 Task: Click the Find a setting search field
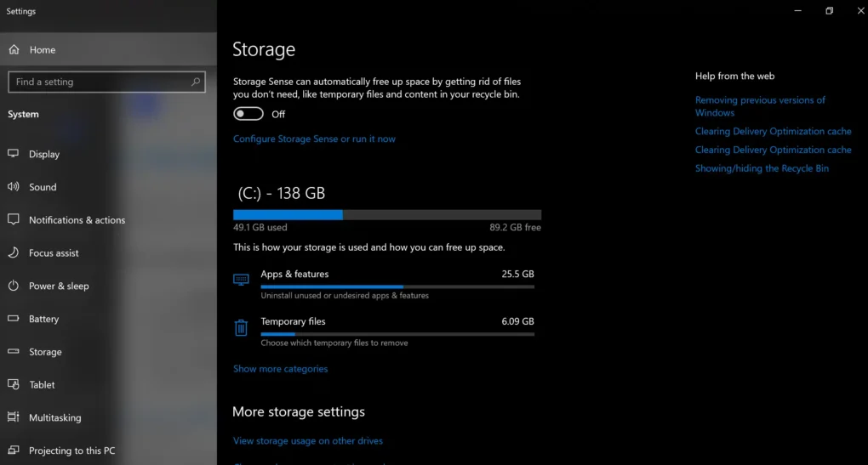(107, 82)
